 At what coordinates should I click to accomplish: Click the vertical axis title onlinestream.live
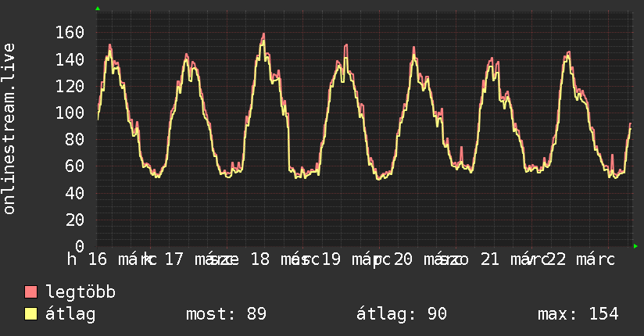(9, 129)
